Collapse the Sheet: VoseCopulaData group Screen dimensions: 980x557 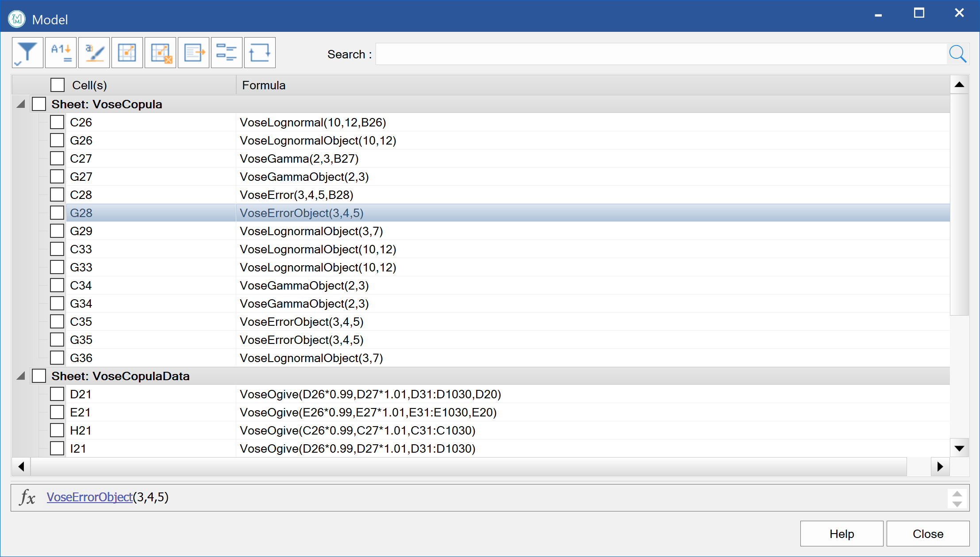coord(21,376)
